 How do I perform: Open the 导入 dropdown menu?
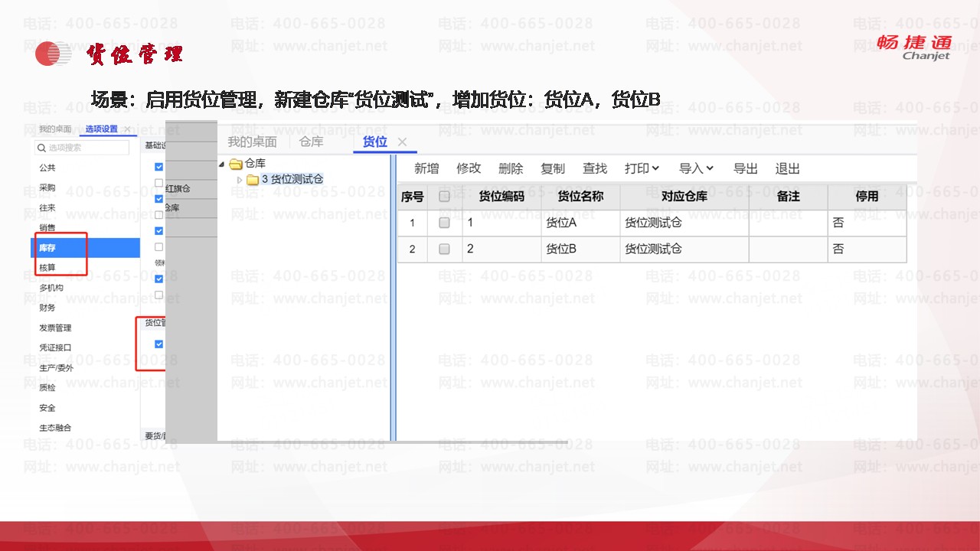click(x=697, y=168)
